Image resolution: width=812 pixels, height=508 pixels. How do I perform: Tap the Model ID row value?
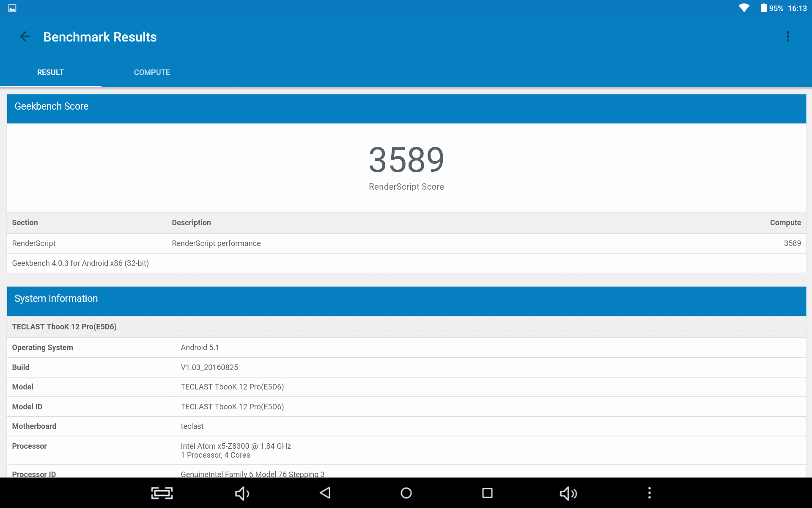[232, 407]
